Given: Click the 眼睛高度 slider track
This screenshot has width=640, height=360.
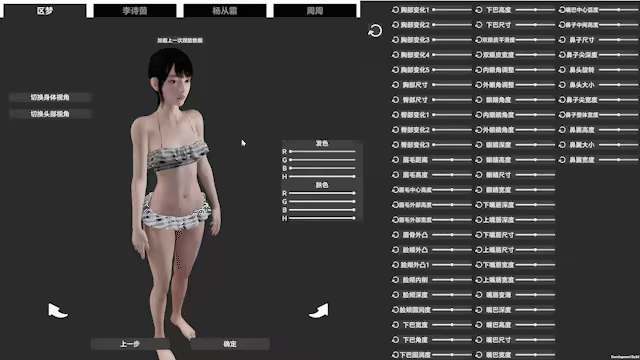Looking at the screenshot, I should (535, 160).
